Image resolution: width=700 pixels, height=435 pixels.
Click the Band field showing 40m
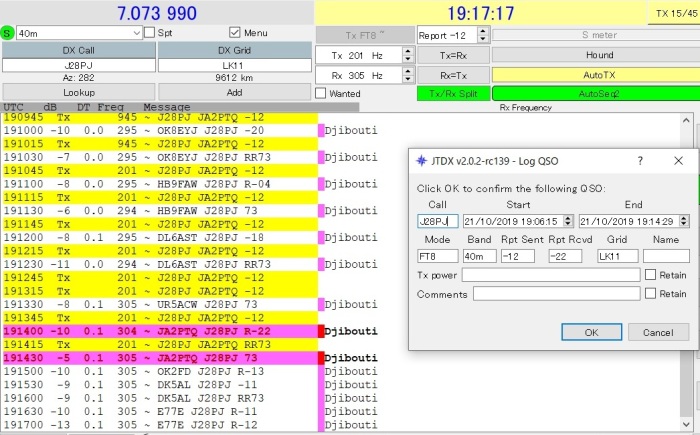pyautogui.click(x=479, y=256)
